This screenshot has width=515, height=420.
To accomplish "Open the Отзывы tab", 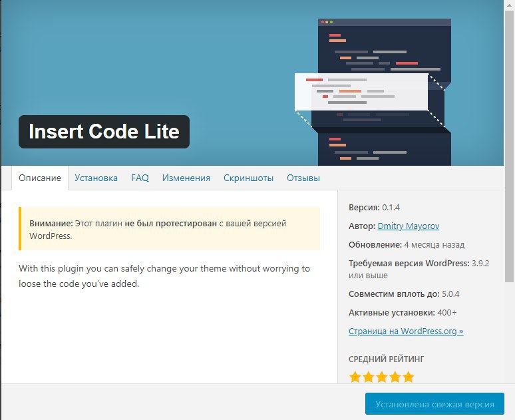I will coord(303,178).
